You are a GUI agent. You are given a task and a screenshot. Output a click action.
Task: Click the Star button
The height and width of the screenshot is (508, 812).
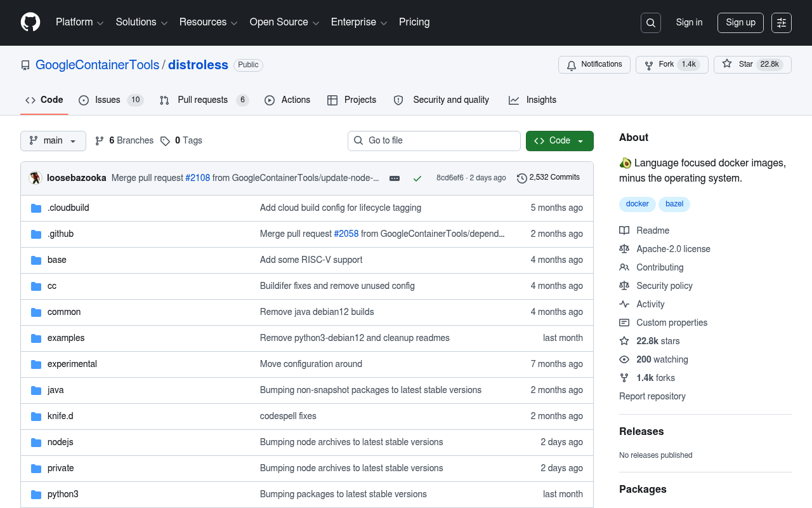click(752, 65)
